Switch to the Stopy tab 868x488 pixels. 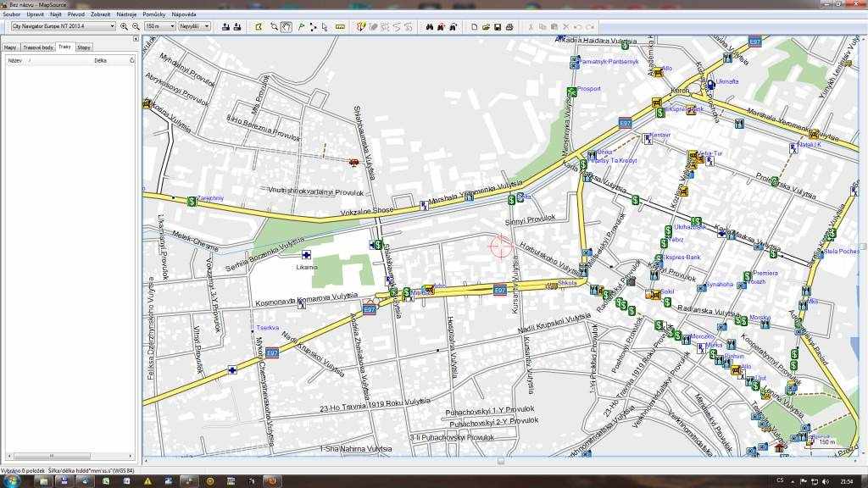pos(84,47)
